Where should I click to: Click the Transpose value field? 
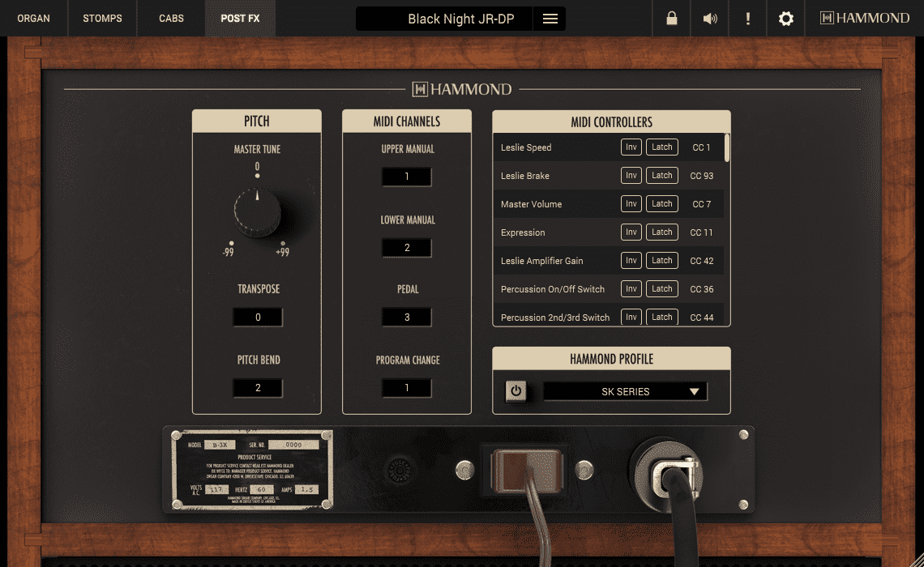(x=258, y=318)
